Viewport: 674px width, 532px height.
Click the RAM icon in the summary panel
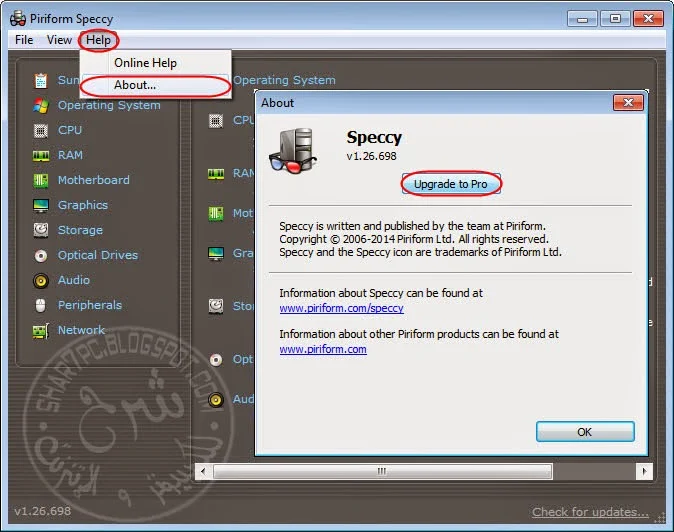pyautogui.click(x=216, y=174)
